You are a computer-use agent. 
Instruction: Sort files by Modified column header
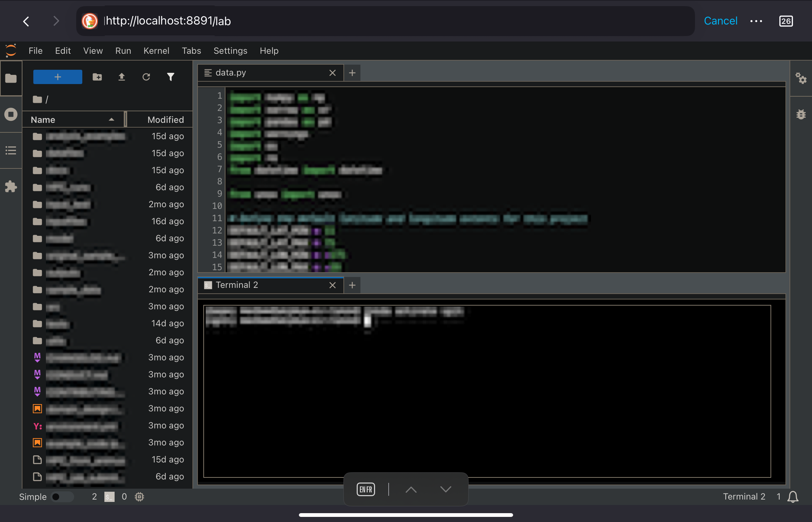coord(160,120)
